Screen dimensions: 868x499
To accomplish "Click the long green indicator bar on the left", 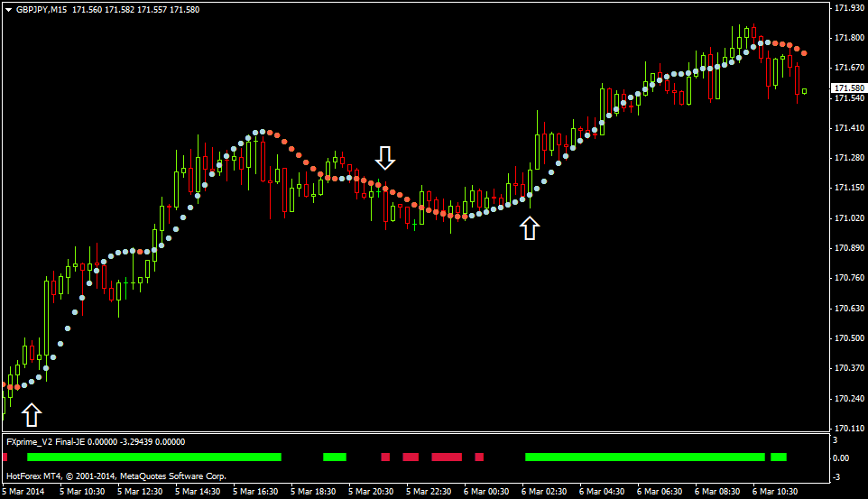I will [153, 457].
